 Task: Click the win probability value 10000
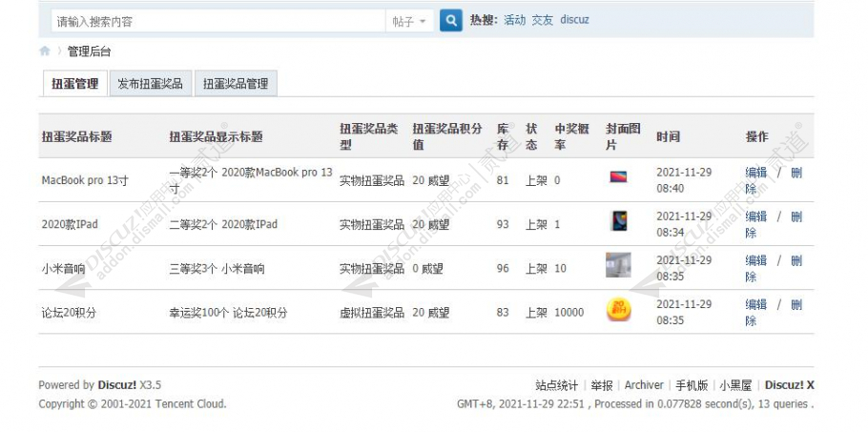[569, 313]
